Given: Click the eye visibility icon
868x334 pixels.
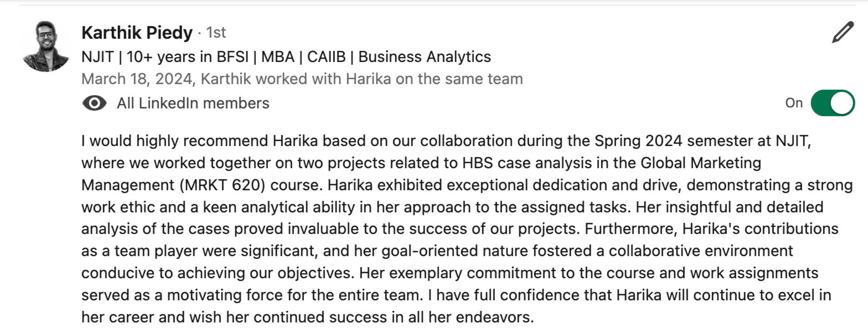Looking at the screenshot, I should click(x=94, y=103).
